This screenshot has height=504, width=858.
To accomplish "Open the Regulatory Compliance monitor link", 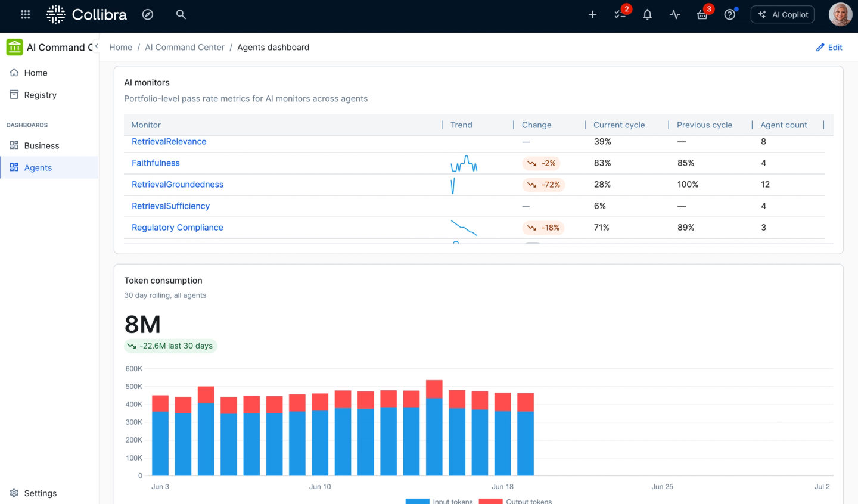I will tap(178, 228).
